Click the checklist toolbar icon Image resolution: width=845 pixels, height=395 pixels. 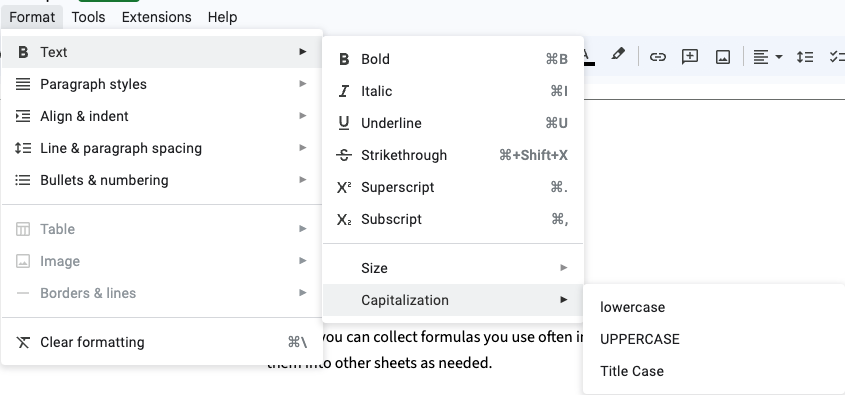tap(837, 57)
